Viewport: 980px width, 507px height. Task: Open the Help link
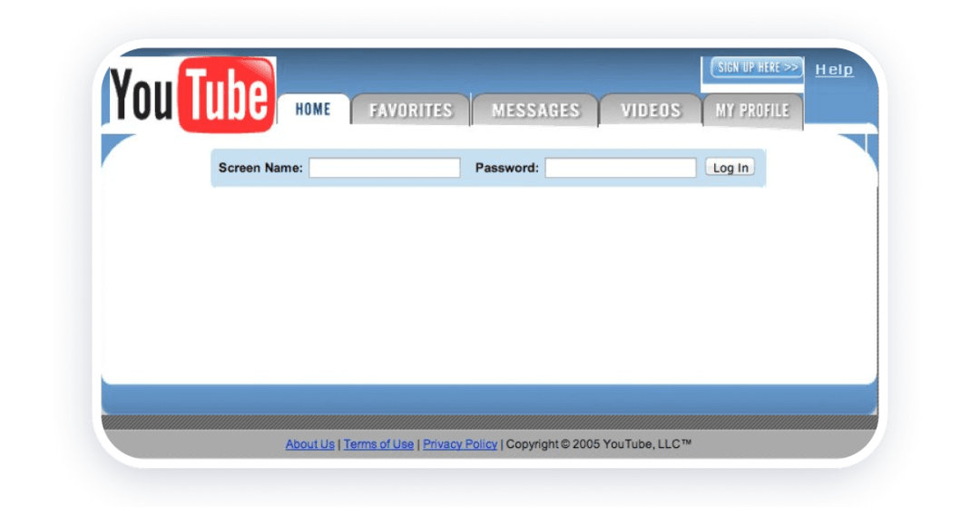coord(834,70)
